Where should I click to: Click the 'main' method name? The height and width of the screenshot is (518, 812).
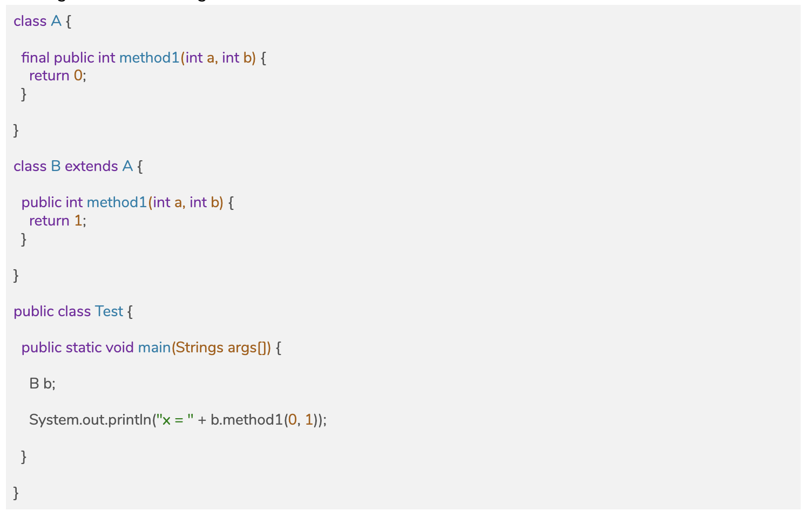pos(154,347)
